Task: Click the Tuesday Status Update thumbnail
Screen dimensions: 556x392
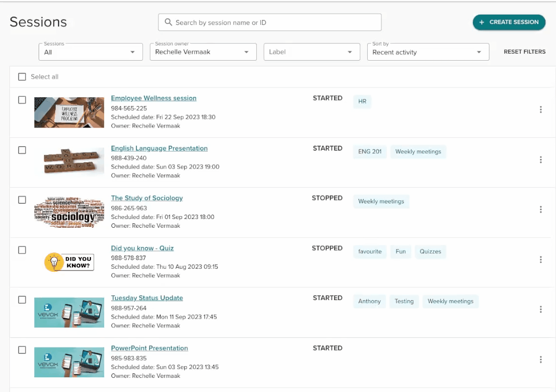Action: tap(69, 312)
